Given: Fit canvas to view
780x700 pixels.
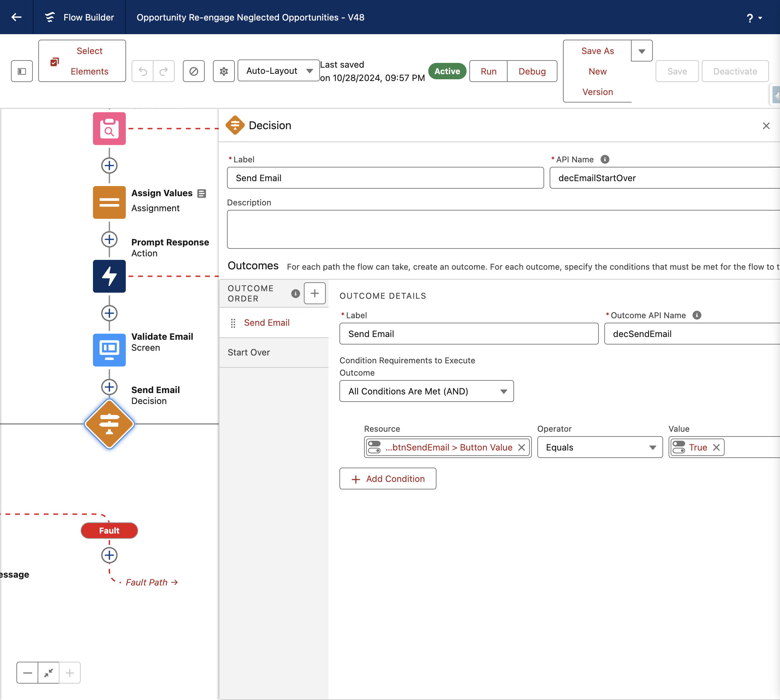Looking at the screenshot, I should [x=49, y=673].
